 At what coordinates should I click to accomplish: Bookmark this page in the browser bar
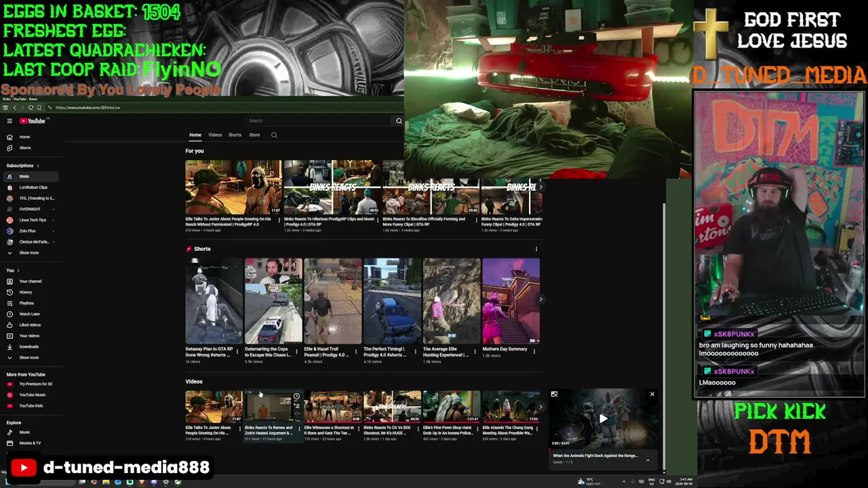pyautogui.click(x=39, y=108)
